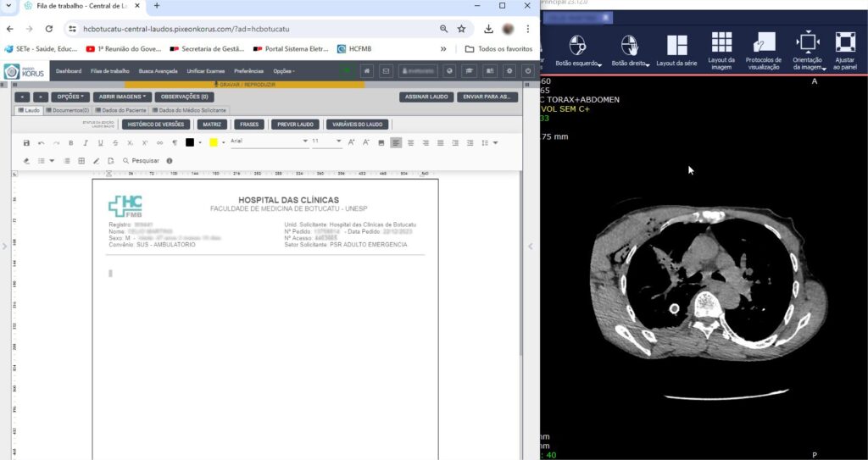Click the save icon in editor toolbar
The image size is (868, 460).
point(26,142)
